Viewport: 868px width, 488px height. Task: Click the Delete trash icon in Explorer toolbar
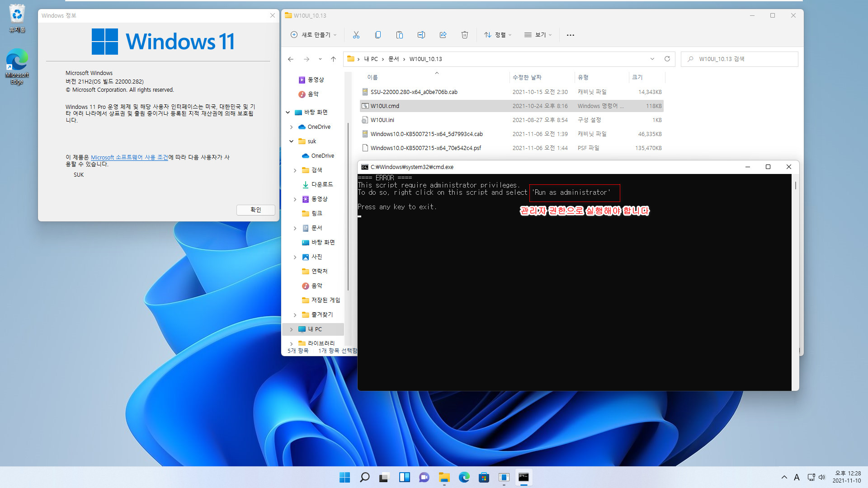[465, 35]
